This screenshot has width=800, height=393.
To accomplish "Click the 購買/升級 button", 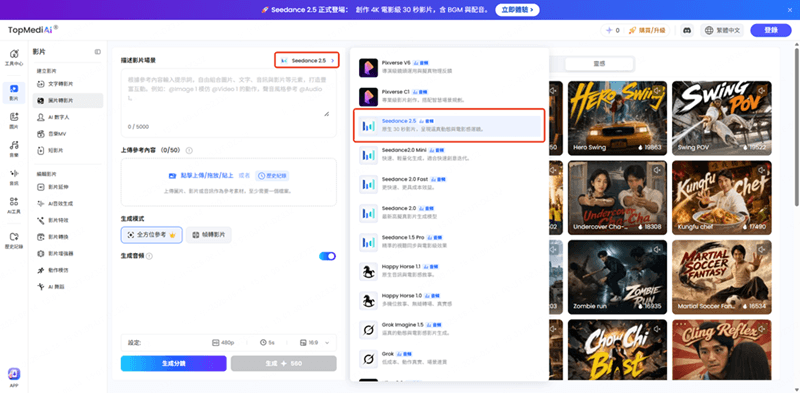I will pos(647,31).
